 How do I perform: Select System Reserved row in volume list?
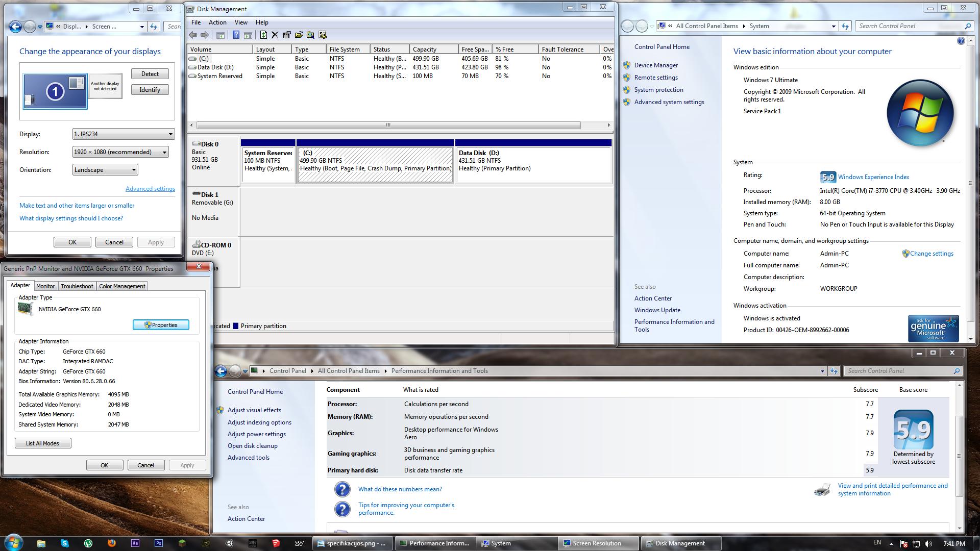pos(401,76)
